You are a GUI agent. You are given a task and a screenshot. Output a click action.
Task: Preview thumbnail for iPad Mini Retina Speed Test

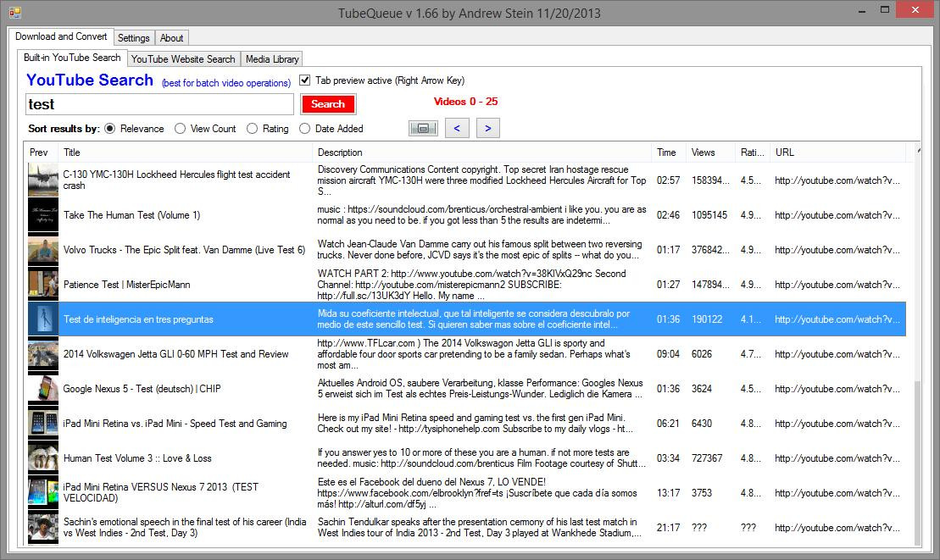pyautogui.click(x=43, y=424)
